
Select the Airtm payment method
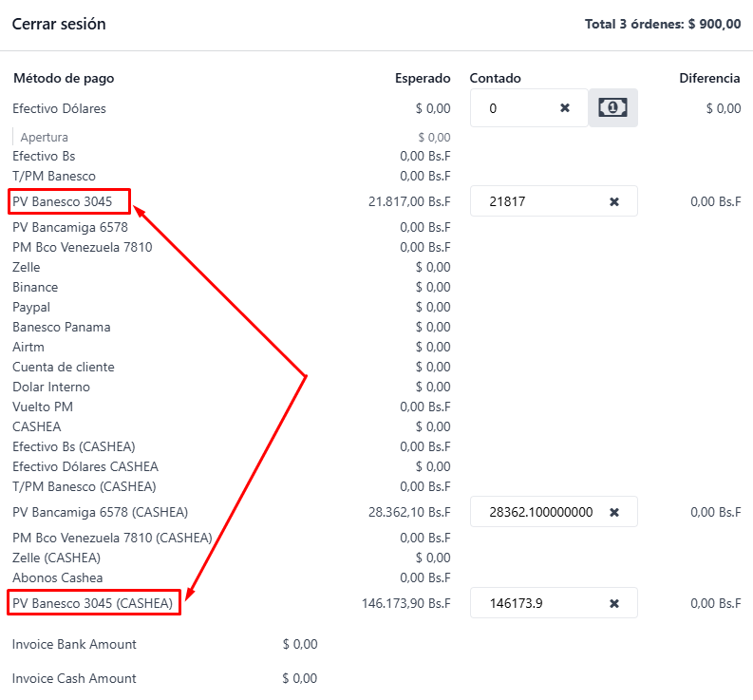tap(28, 347)
